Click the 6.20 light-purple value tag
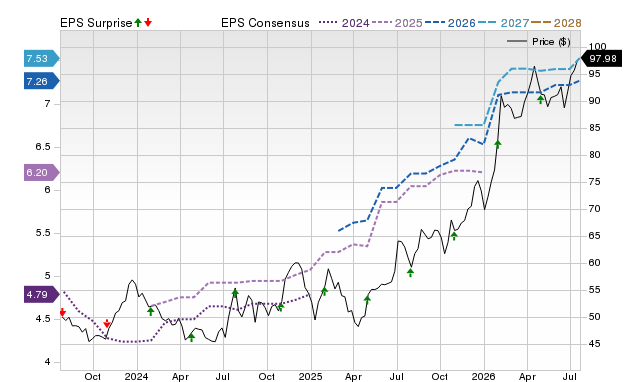This screenshot has height=382, width=640. tap(42, 173)
